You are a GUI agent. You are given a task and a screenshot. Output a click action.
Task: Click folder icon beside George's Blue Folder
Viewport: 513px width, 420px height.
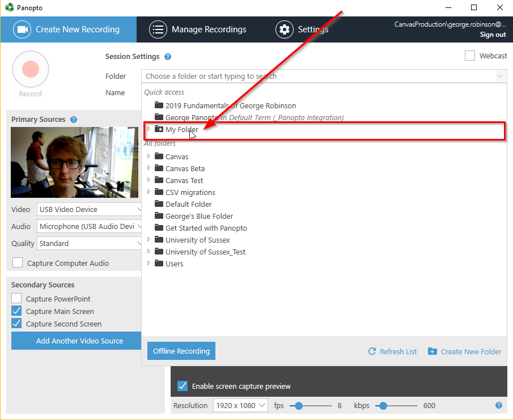[159, 216]
